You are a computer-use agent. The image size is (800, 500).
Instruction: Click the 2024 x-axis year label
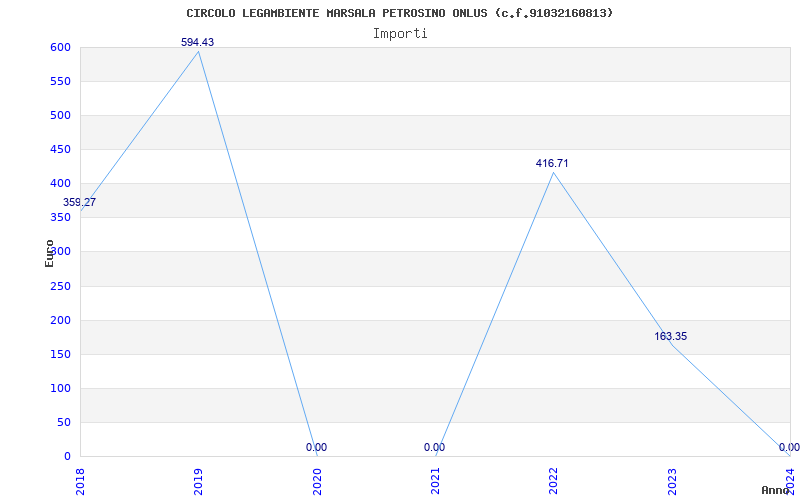click(x=790, y=480)
